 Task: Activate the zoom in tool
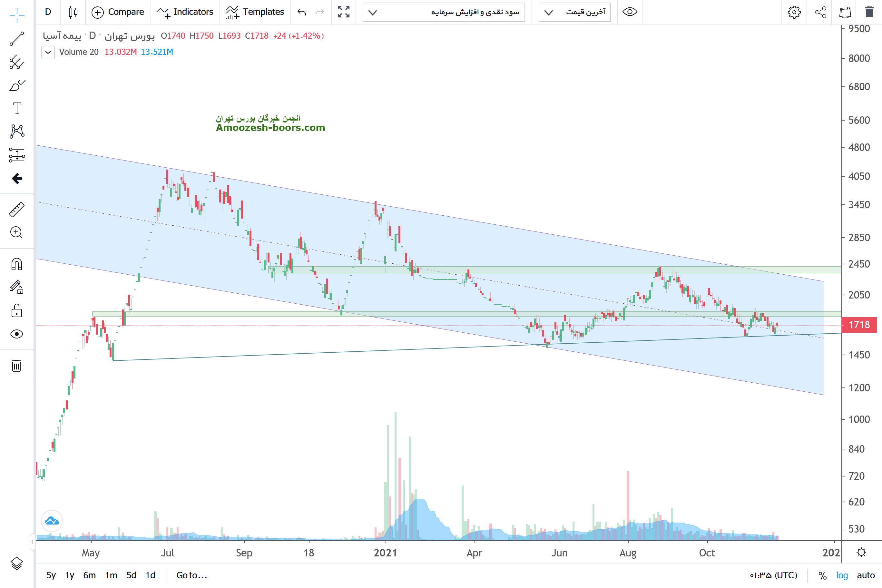[16, 232]
